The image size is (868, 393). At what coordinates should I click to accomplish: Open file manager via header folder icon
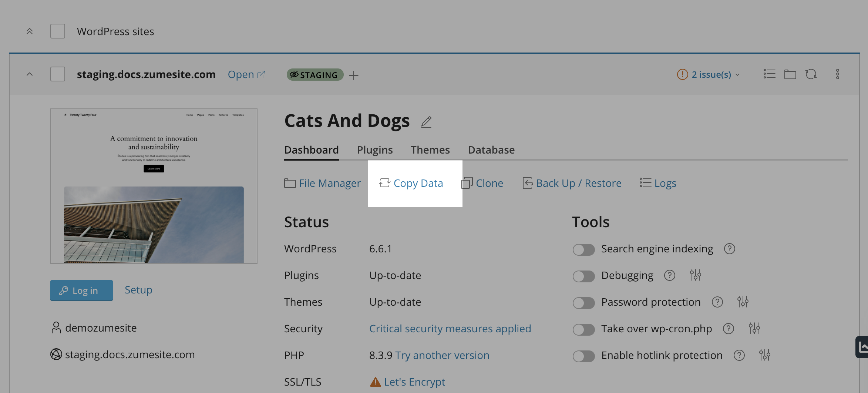(x=790, y=74)
